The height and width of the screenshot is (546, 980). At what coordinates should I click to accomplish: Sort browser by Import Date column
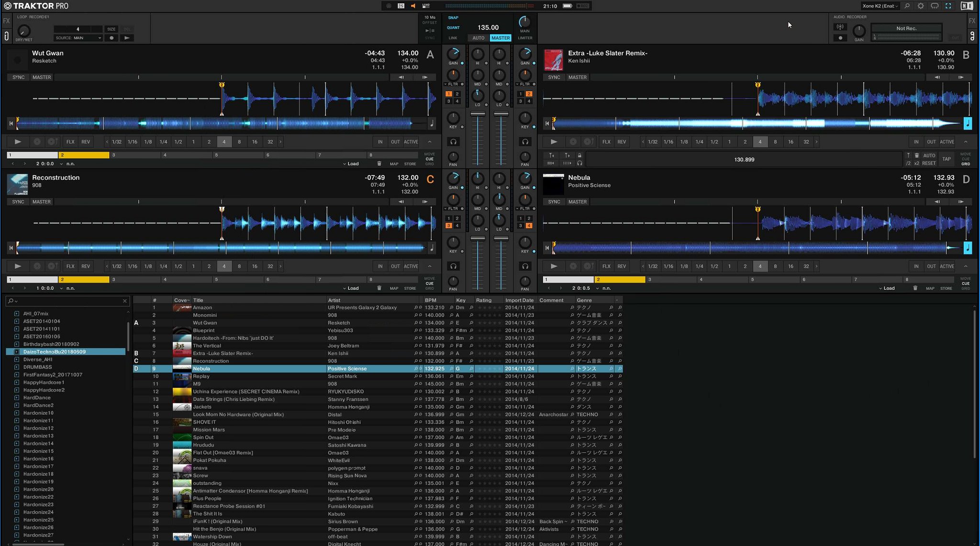(520, 300)
